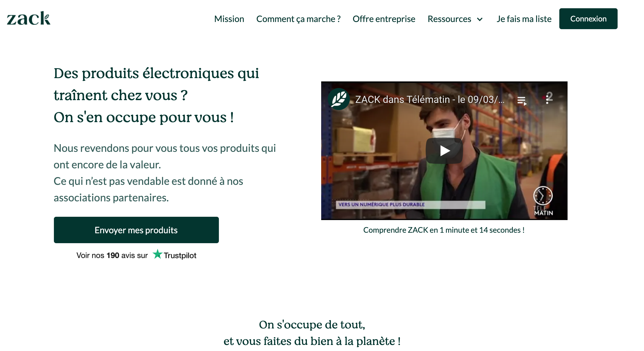Click the green Trustpilot star icon
This screenshot has height=351, width=644.
158,254
